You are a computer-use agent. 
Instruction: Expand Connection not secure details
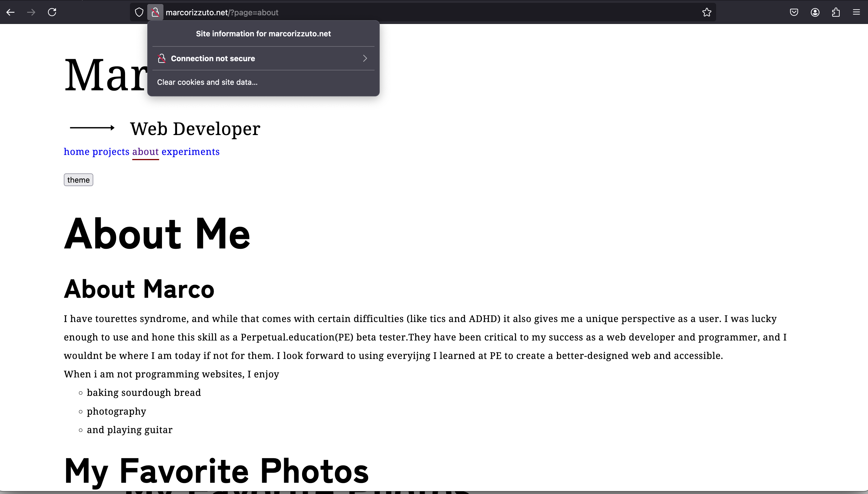pos(213,58)
